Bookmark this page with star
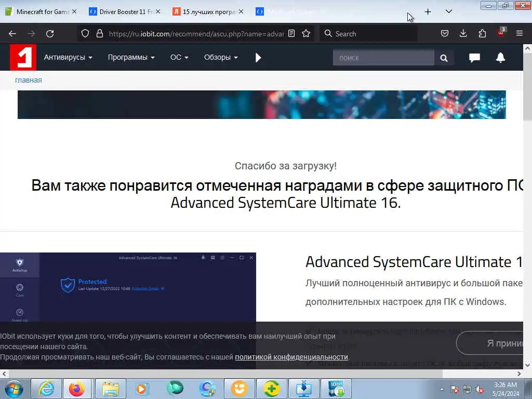 pyautogui.click(x=306, y=33)
